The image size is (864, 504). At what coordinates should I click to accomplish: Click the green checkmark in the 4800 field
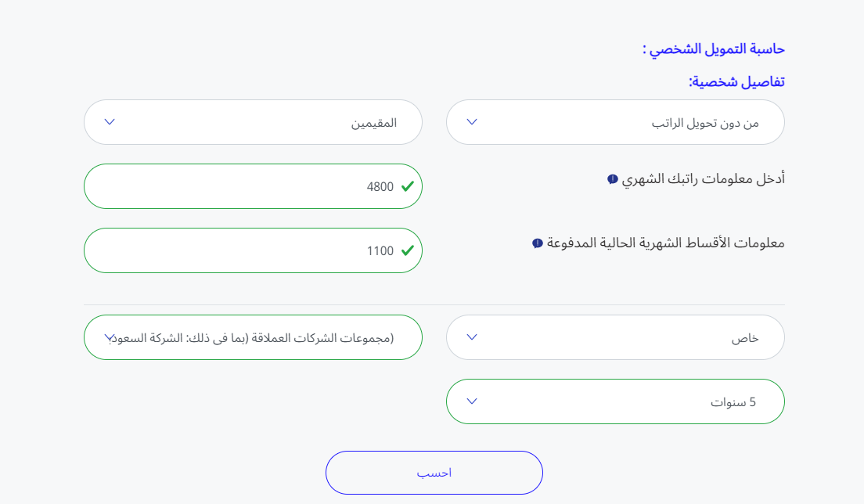[408, 187]
